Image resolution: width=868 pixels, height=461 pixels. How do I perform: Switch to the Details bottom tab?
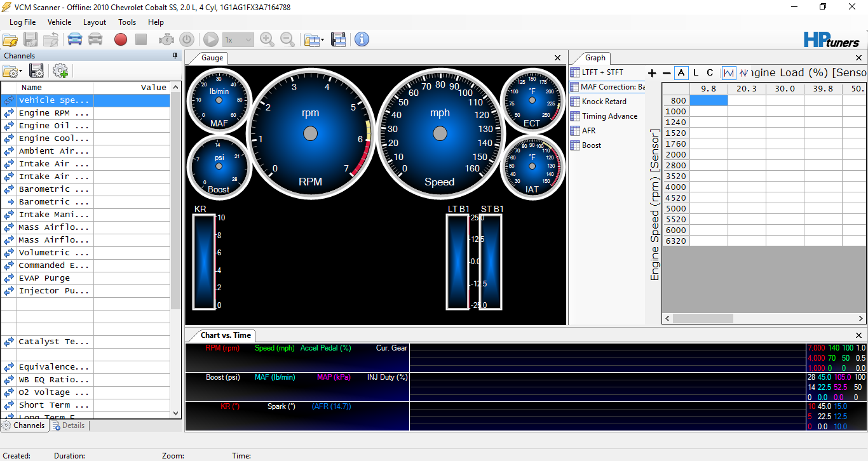69,425
